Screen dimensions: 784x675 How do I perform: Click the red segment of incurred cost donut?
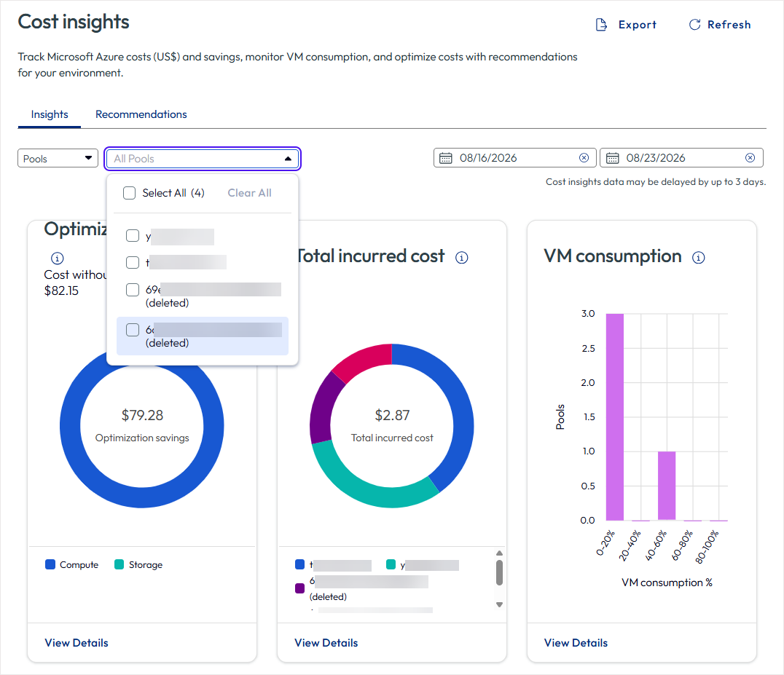tap(364, 360)
